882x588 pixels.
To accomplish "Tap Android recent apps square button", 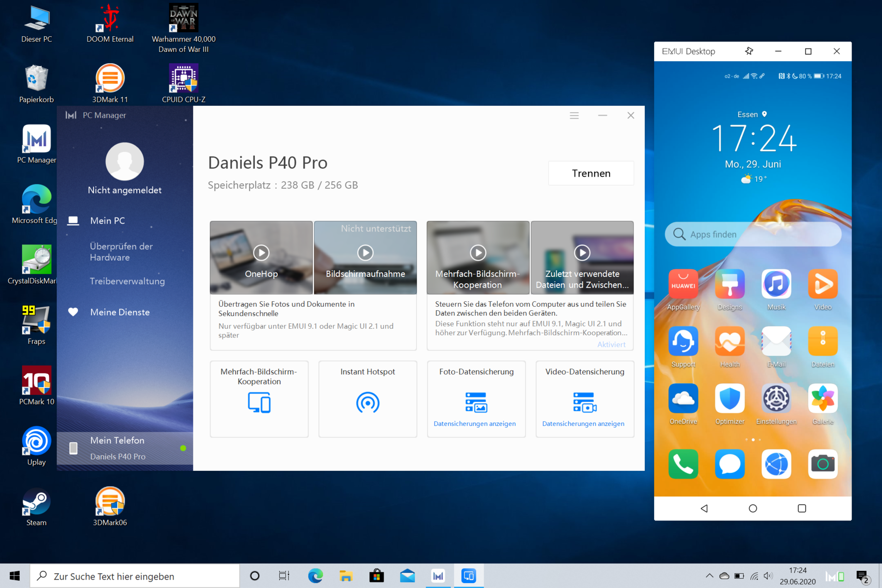I will pos(802,508).
